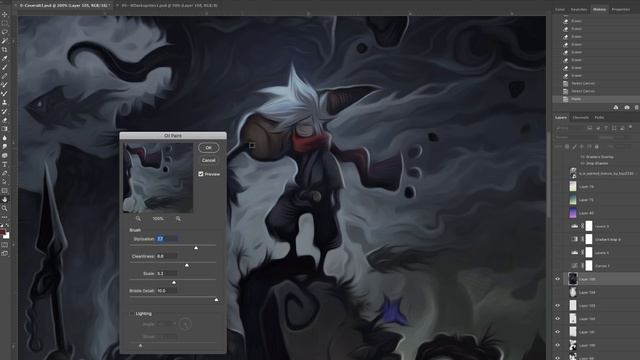Click the foreground color swatch
Viewport: 640px width, 360px height.
click(3, 232)
